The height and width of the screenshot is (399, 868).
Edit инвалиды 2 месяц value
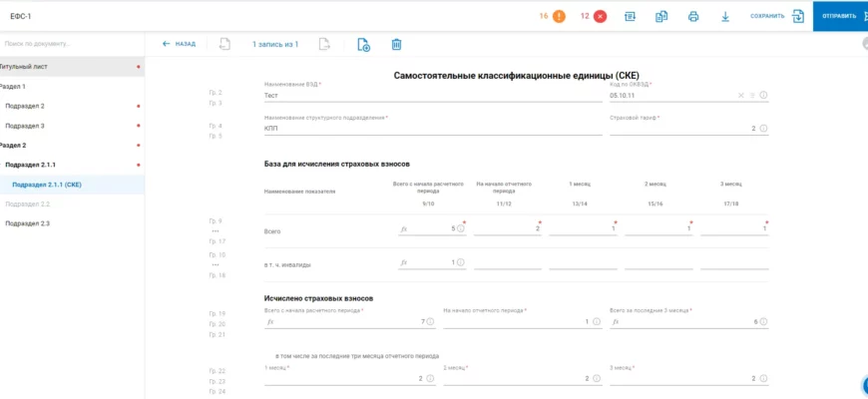[x=658, y=263]
